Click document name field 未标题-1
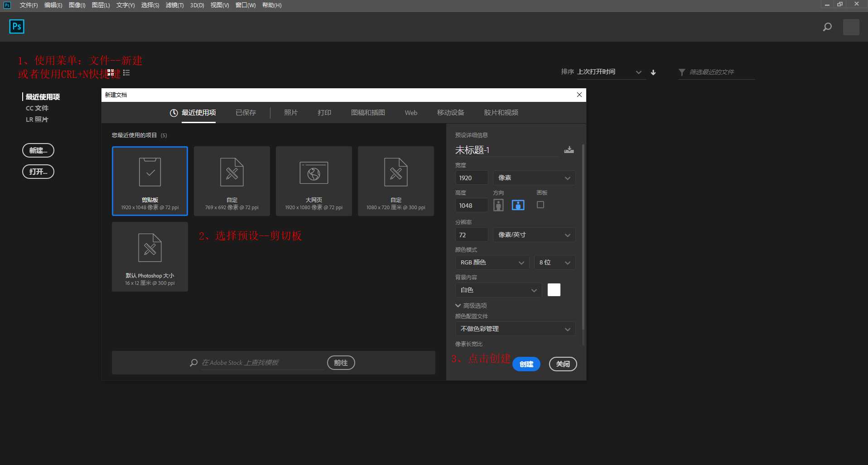The image size is (868, 465). tap(507, 150)
